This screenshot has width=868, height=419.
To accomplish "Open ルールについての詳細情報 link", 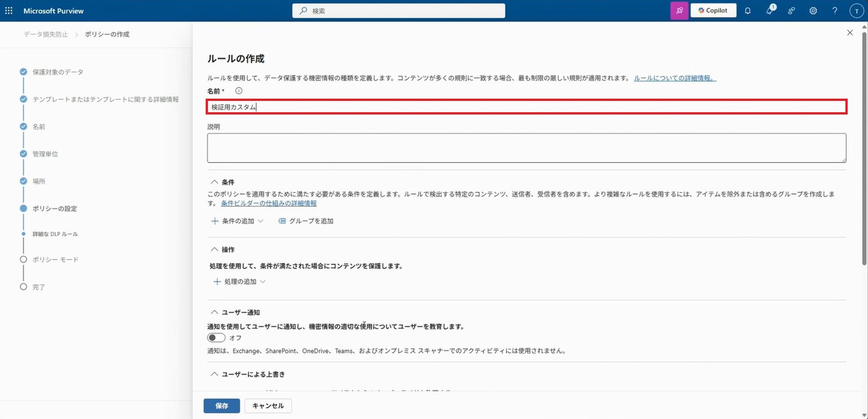I will tap(675, 78).
